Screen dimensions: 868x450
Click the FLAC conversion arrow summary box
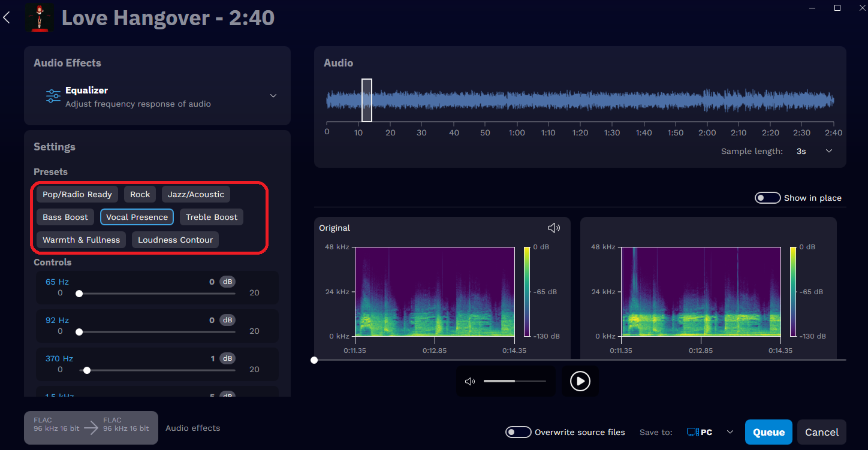(x=91, y=427)
